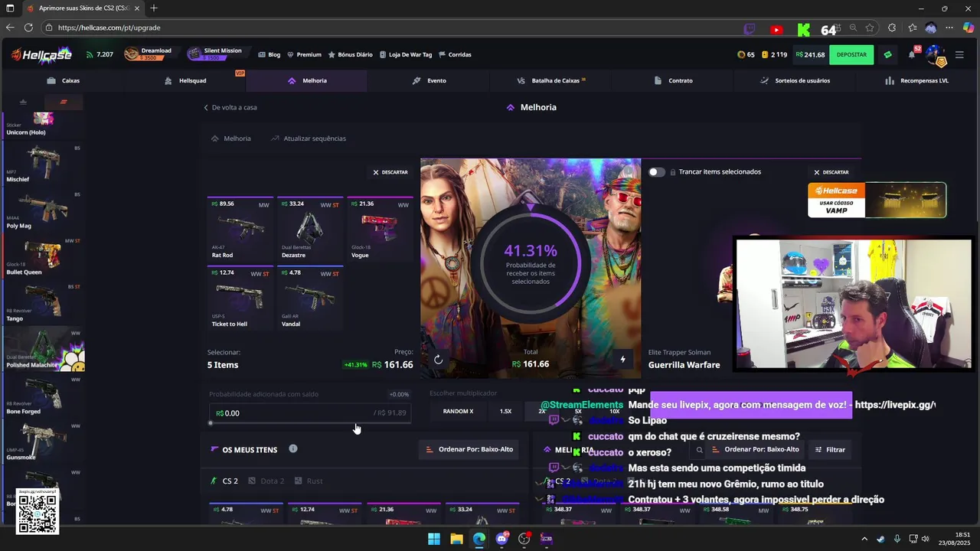The image size is (980, 551).
Task: Open the Windows Start button
Action: pos(434,539)
